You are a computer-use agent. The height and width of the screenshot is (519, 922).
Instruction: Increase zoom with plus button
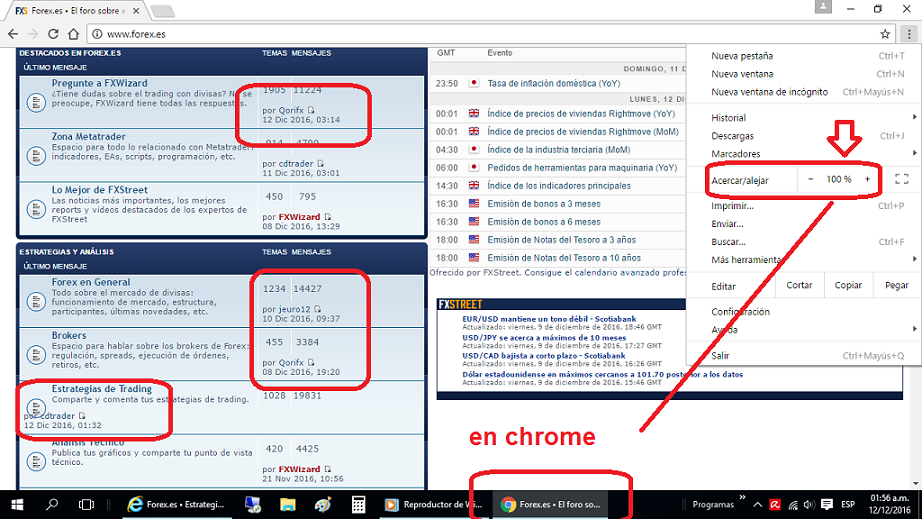coord(867,179)
